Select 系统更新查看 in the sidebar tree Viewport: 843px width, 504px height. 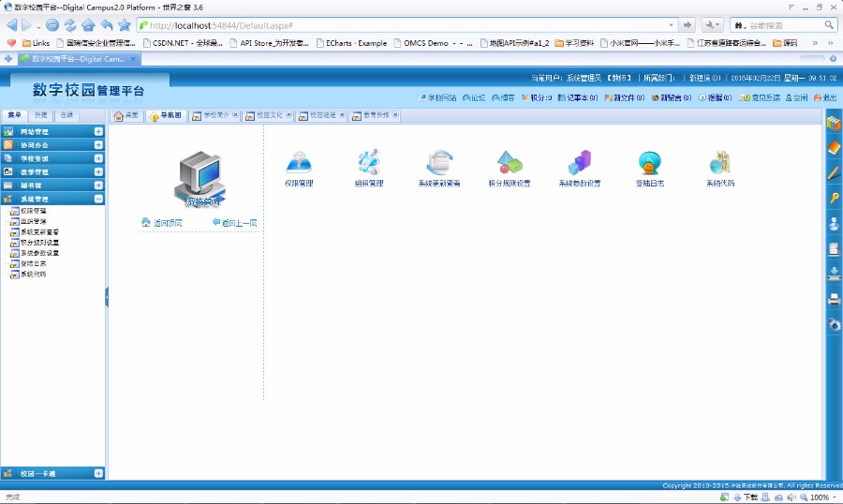click(39, 231)
